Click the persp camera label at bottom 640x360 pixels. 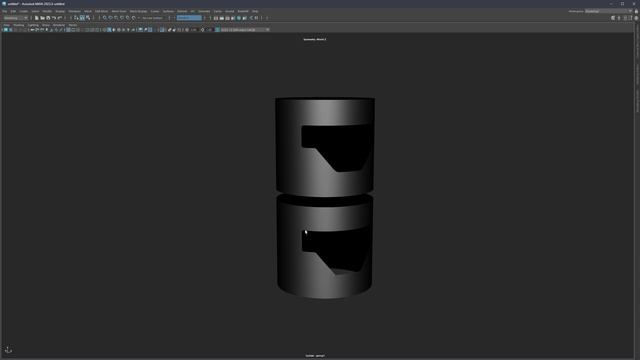(315, 356)
